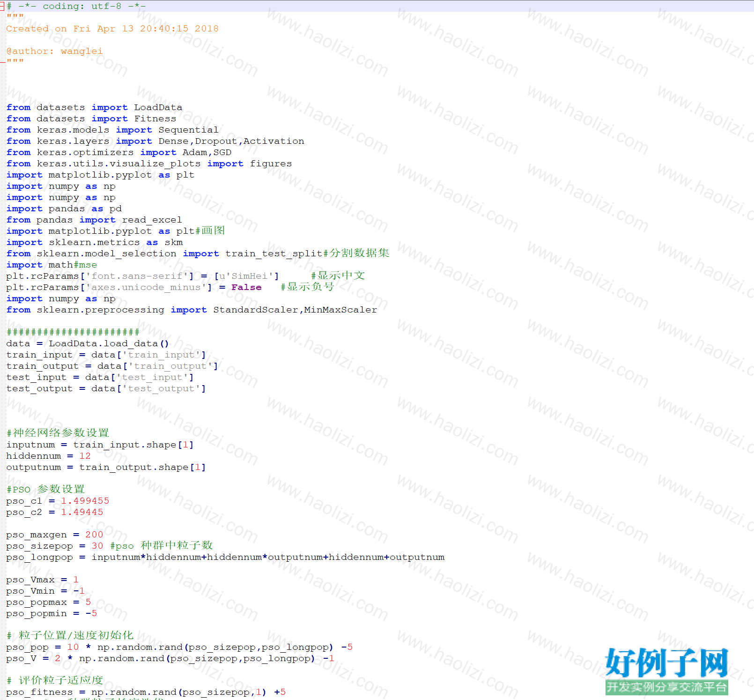Image resolution: width=754 pixels, height=700 pixels.
Task: Click the 'from pandas import read_excel' line
Action: click(x=94, y=220)
